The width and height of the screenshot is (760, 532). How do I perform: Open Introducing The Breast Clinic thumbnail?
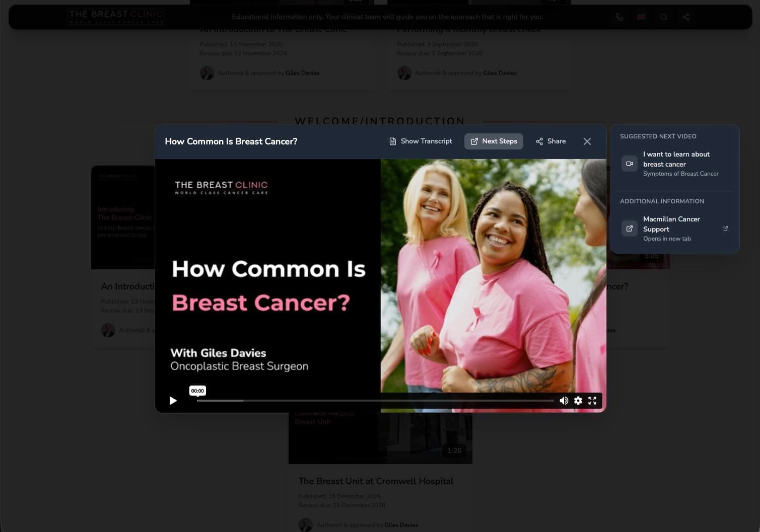point(123,217)
